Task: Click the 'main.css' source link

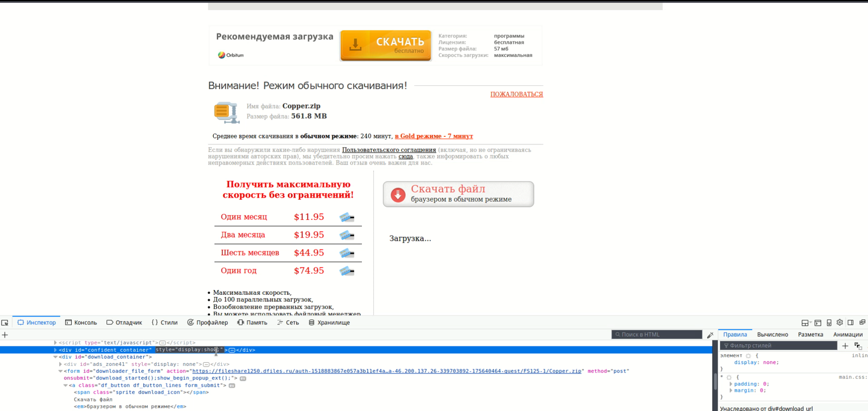Action: coord(853,377)
